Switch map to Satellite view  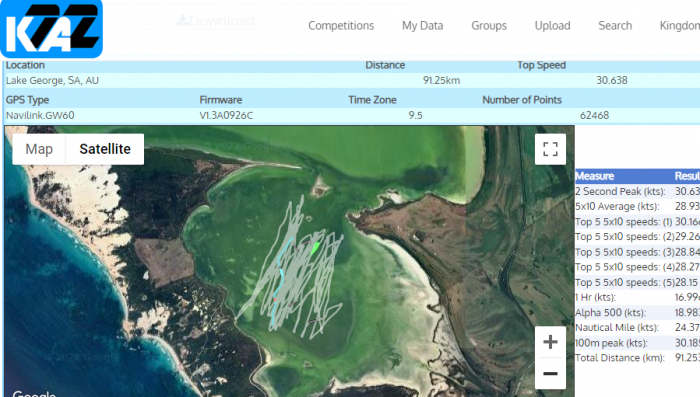105,149
